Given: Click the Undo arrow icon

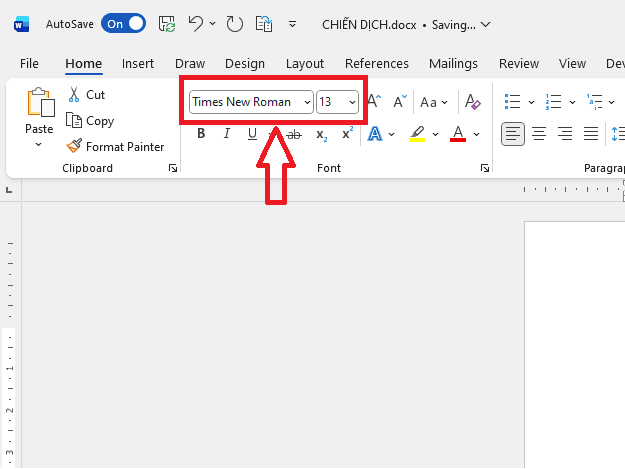Looking at the screenshot, I should click(x=196, y=23).
